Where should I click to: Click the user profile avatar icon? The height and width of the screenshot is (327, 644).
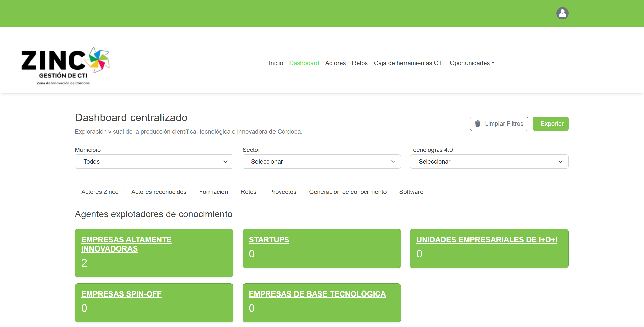click(x=562, y=13)
